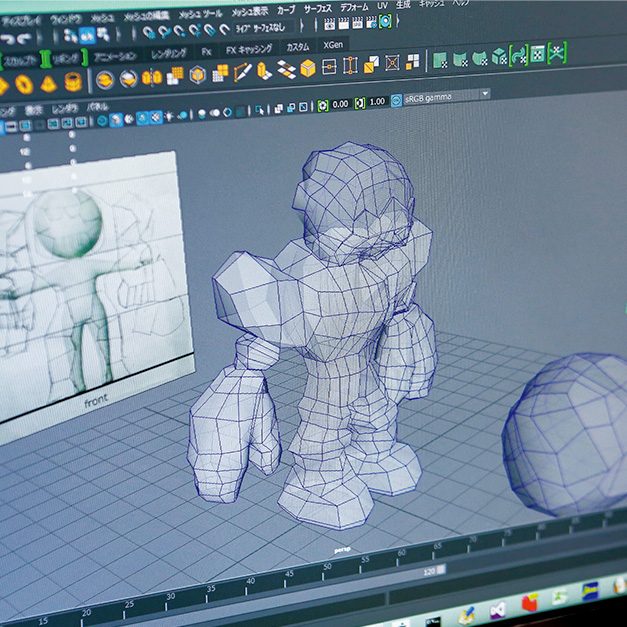Click the red and yellow app icon in the taskbar
The height and width of the screenshot is (627, 627).
(x=529, y=603)
